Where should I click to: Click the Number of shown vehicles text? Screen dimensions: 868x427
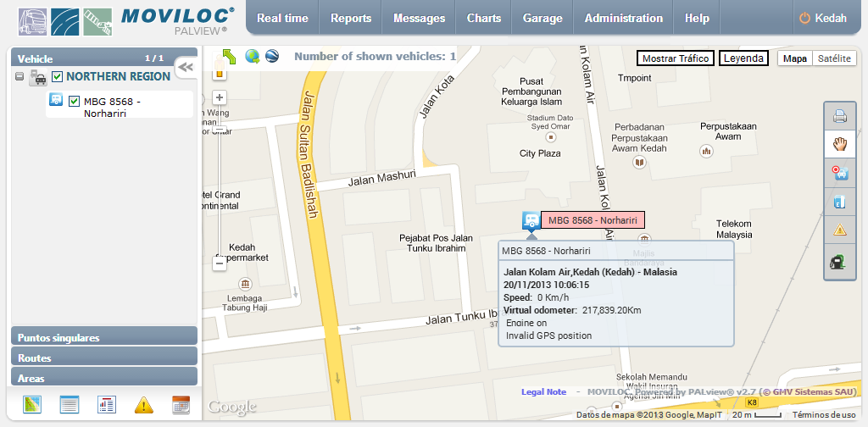(376, 57)
